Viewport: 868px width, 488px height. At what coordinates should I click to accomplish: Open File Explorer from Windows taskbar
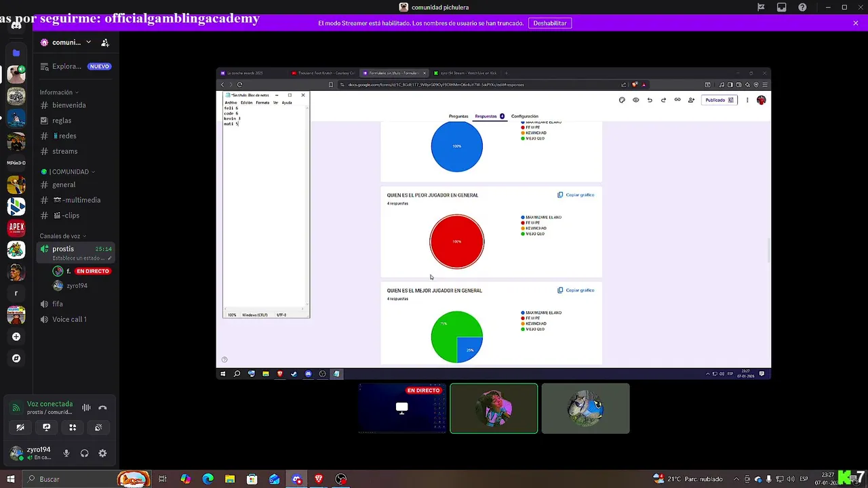(230, 479)
